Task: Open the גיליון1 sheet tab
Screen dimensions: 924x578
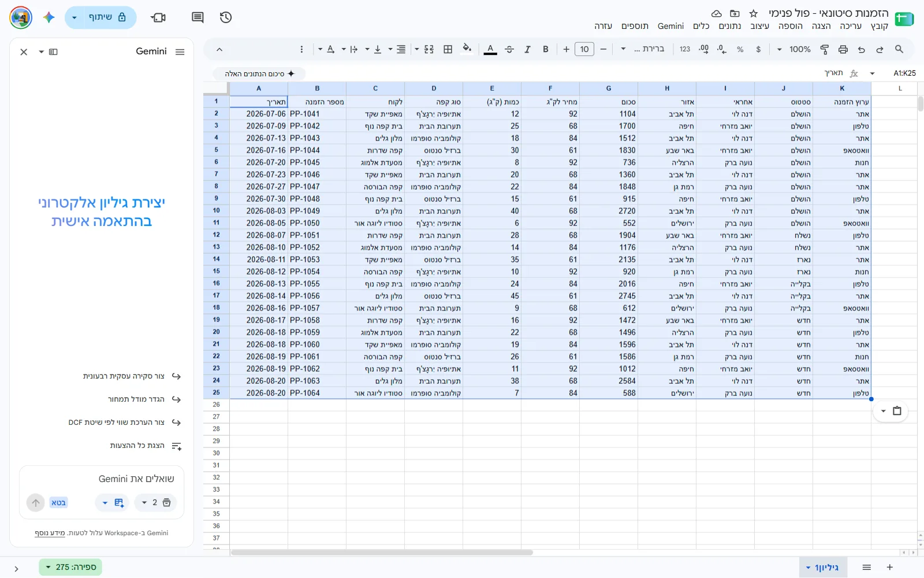Action: (x=823, y=568)
